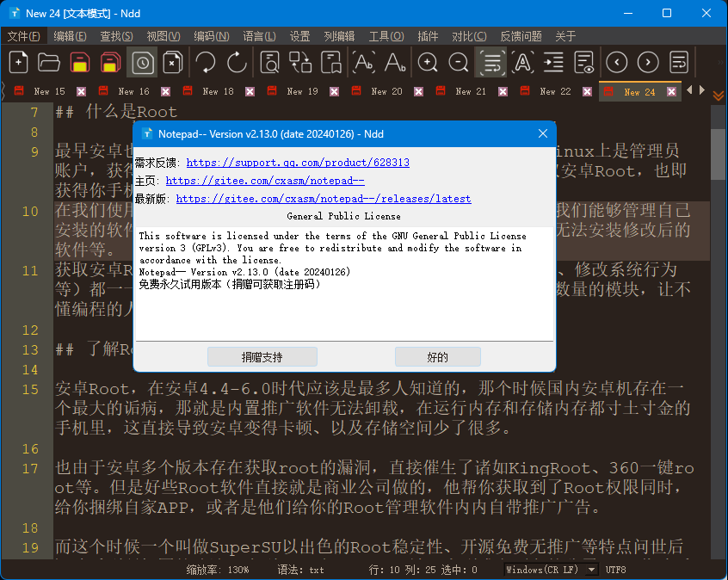The image size is (728, 580).
Task: Switch to the New 15 tab
Action: pos(49,91)
